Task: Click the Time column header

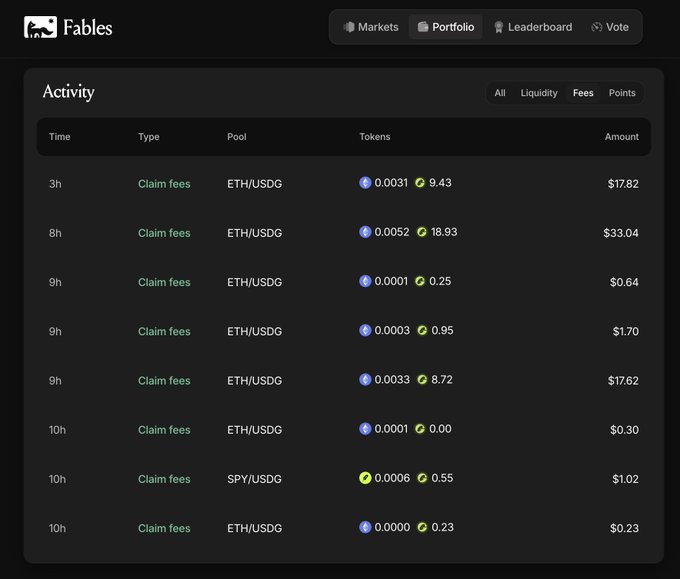Action: pyautogui.click(x=59, y=137)
